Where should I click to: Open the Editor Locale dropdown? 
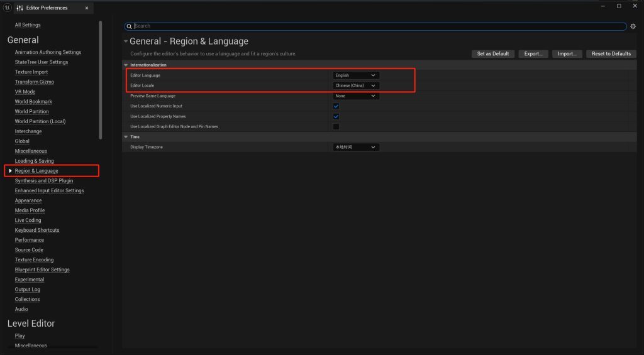[x=355, y=85]
